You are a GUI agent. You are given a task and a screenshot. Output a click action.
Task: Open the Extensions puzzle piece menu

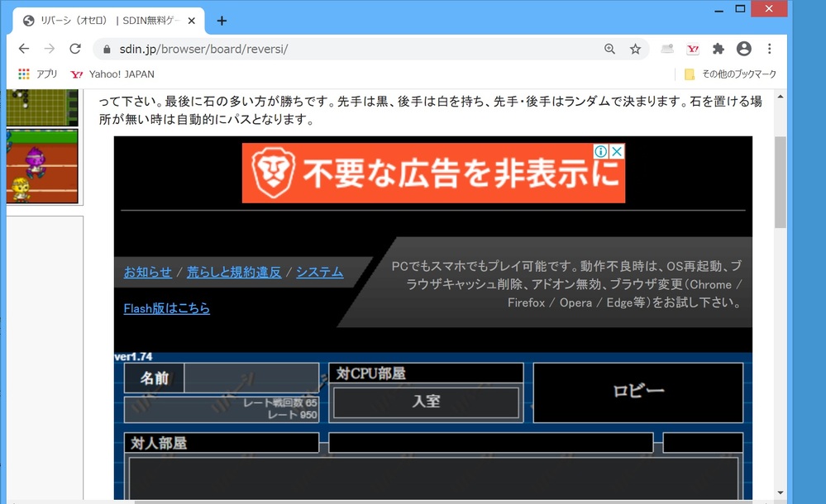(718, 49)
